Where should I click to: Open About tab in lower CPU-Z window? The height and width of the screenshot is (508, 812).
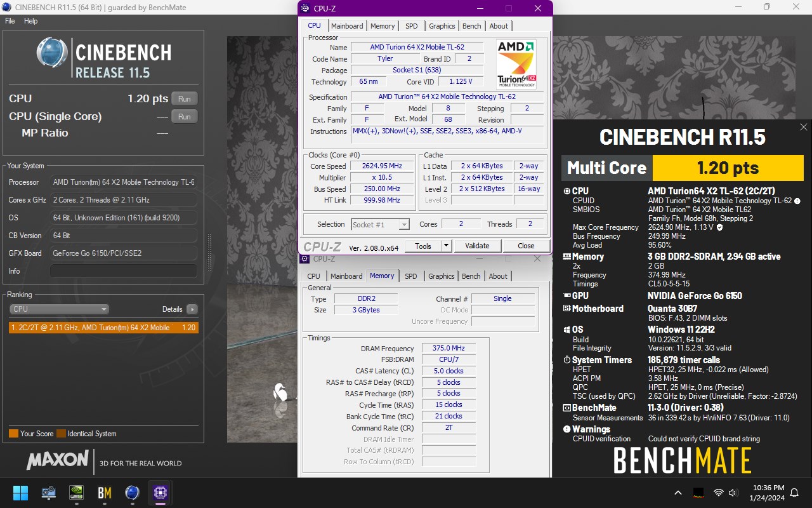tap(498, 276)
